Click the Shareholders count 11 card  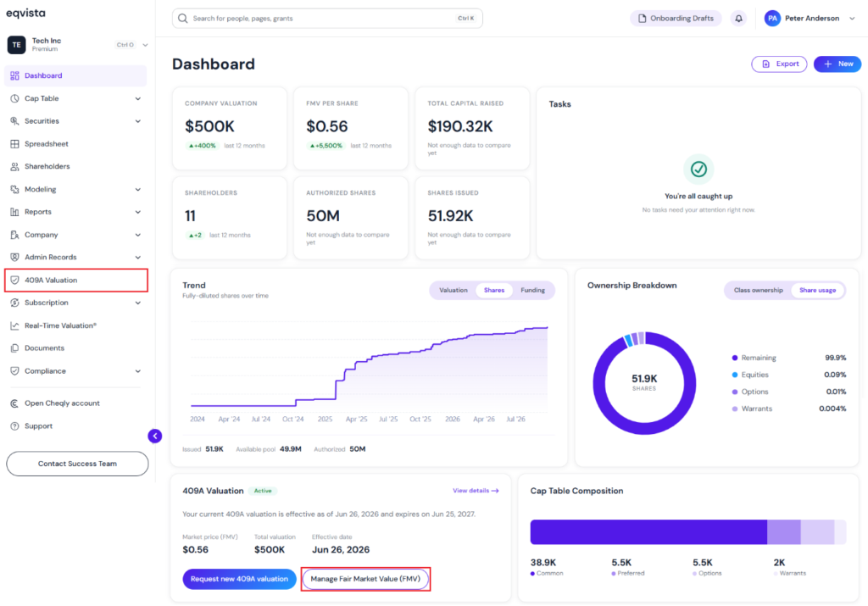229,218
